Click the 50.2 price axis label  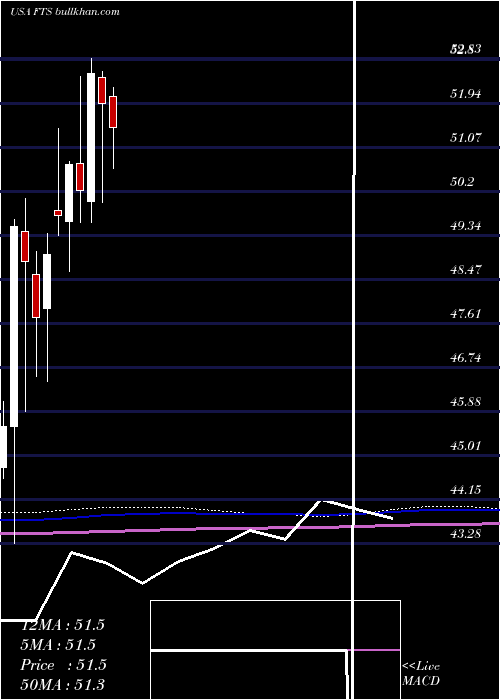click(x=462, y=182)
